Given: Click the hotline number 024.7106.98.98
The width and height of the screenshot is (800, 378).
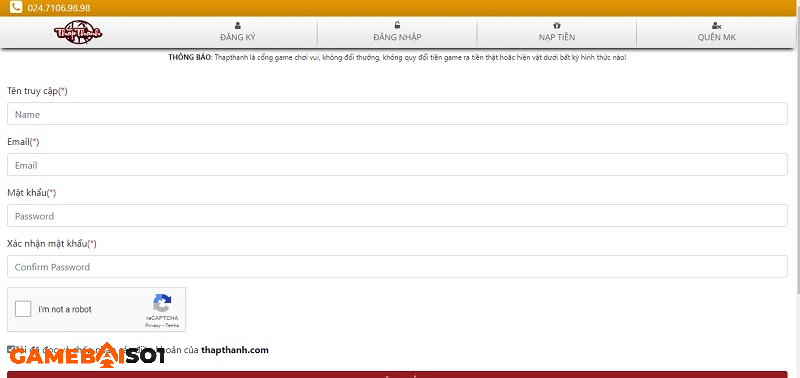Looking at the screenshot, I should [59, 8].
